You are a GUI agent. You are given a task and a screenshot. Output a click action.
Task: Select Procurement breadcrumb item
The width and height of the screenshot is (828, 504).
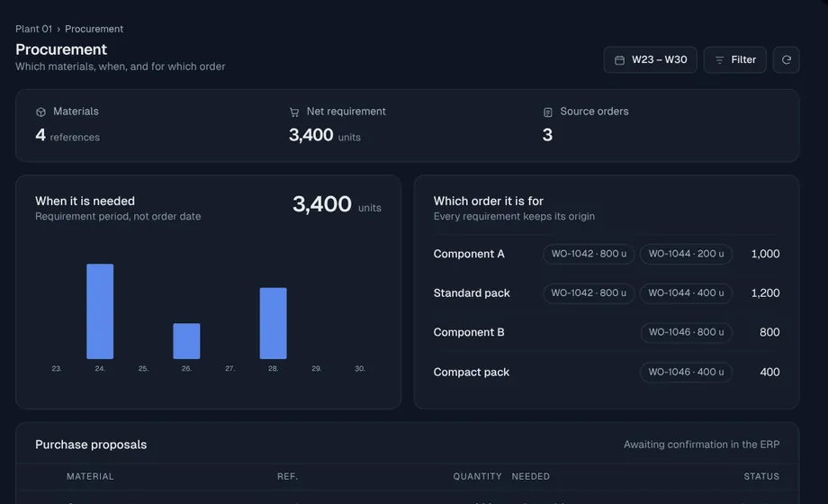tap(94, 29)
